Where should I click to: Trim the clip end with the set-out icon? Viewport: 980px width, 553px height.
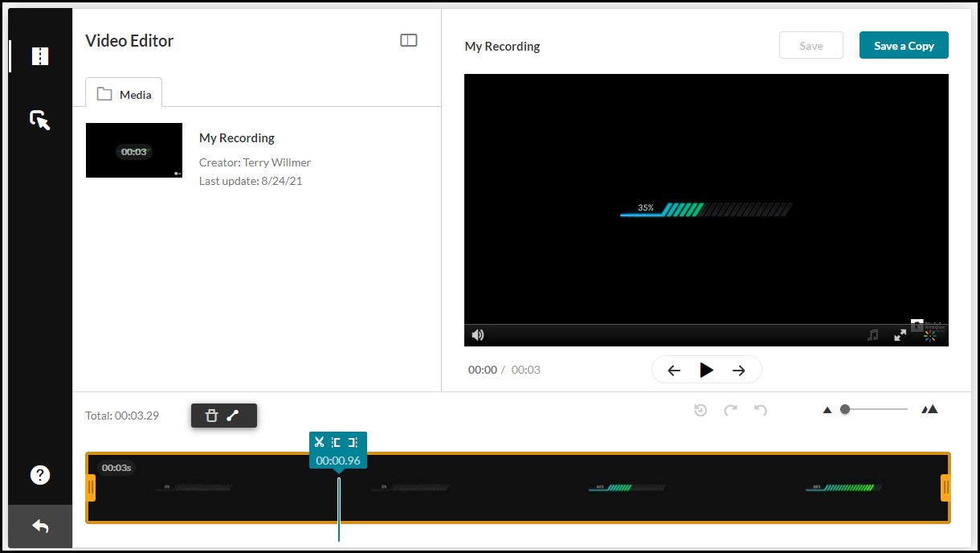pos(353,440)
